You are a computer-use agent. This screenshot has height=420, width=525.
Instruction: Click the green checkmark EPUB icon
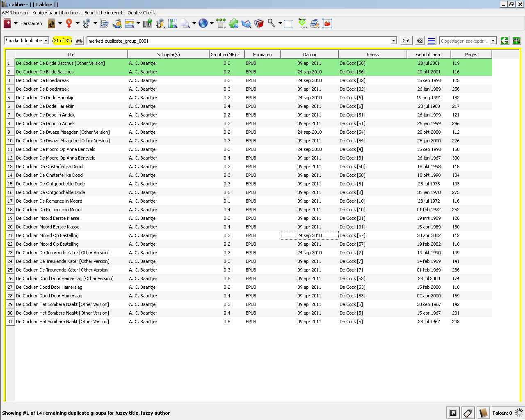coord(302,23)
